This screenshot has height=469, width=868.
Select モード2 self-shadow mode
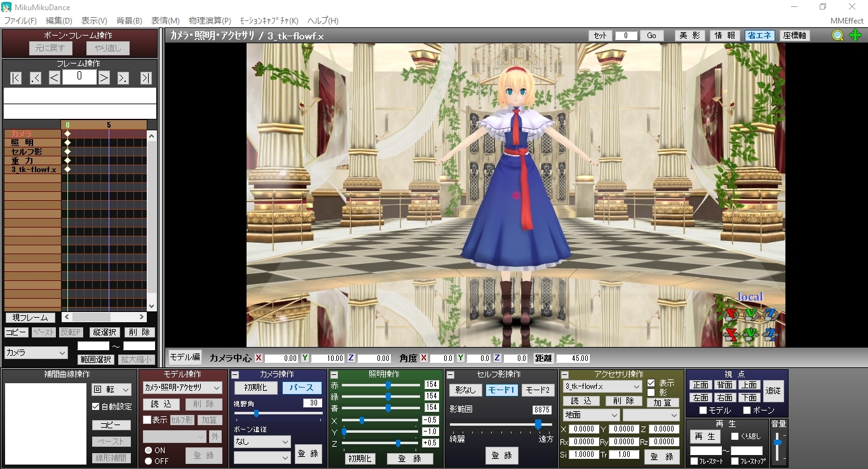(x=538, y=390)
